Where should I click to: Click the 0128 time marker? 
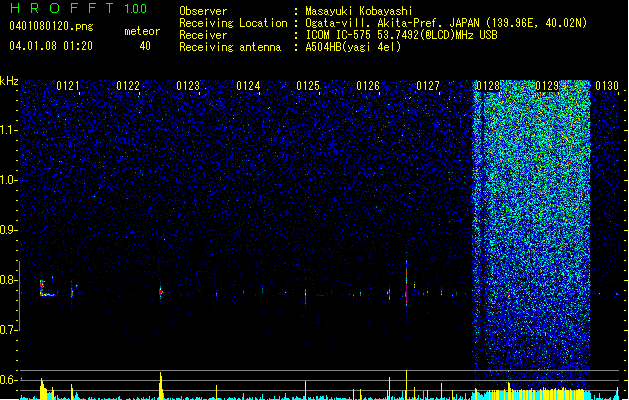[x=488, y=86]
